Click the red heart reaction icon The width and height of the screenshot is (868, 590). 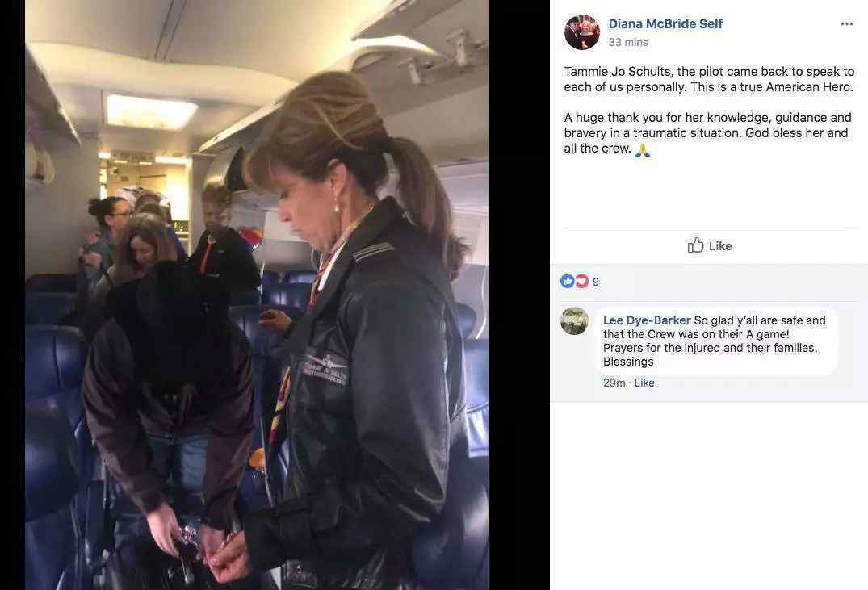click(581, 281)
